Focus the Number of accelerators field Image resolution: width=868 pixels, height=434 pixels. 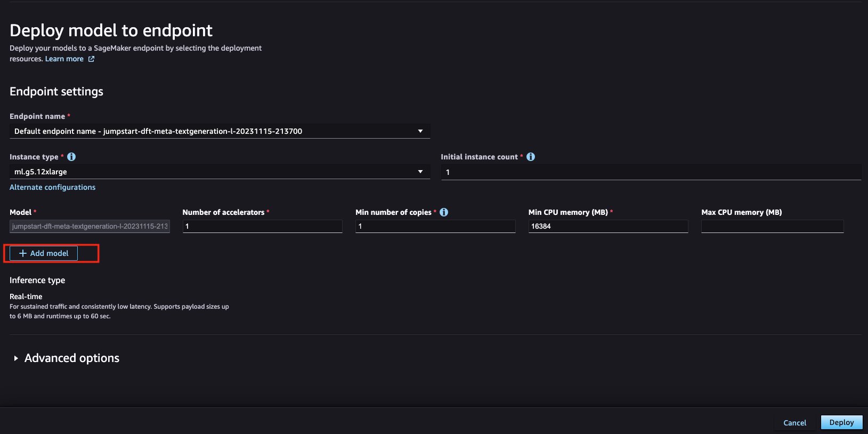[263, 226]
